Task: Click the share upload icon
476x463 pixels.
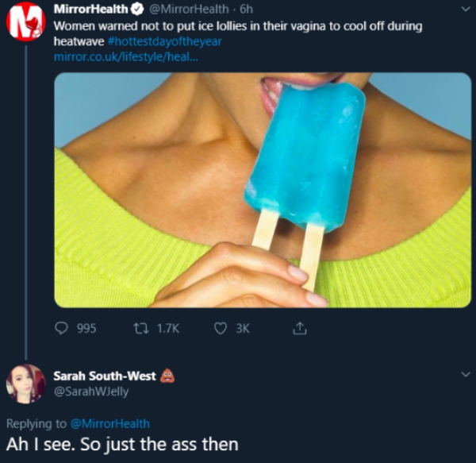Action: point(300,327)
